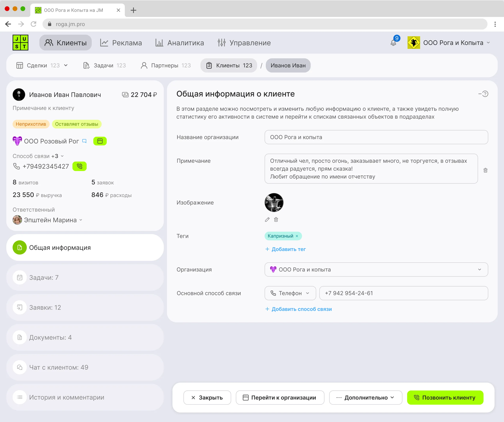Clear the Примечание field with its trash icon
Image resolution: width=504 pixels, height=422 pixels.
click(x=485, y=170)
